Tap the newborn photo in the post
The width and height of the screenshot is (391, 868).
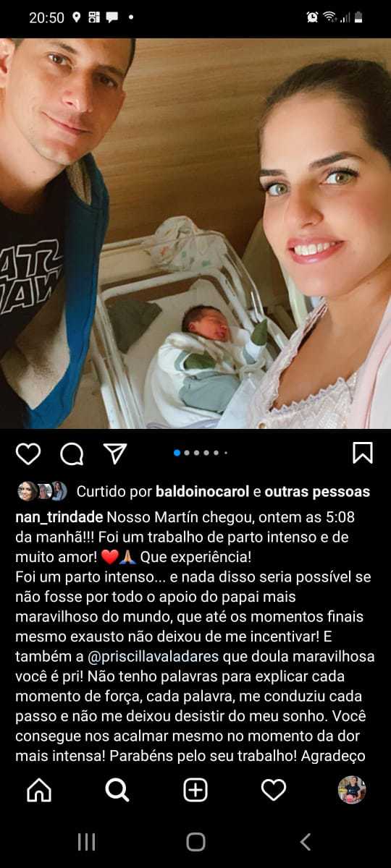click(x=195, y=233)
